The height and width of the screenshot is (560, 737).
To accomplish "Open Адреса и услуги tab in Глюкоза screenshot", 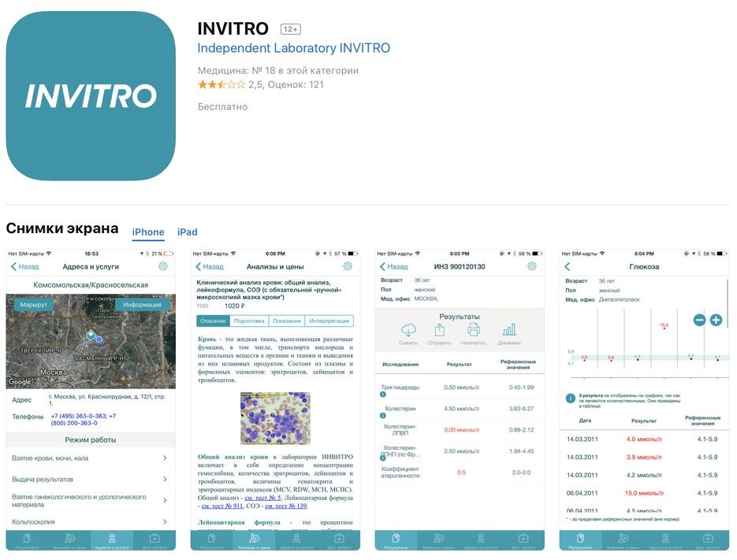I will 665,540.
